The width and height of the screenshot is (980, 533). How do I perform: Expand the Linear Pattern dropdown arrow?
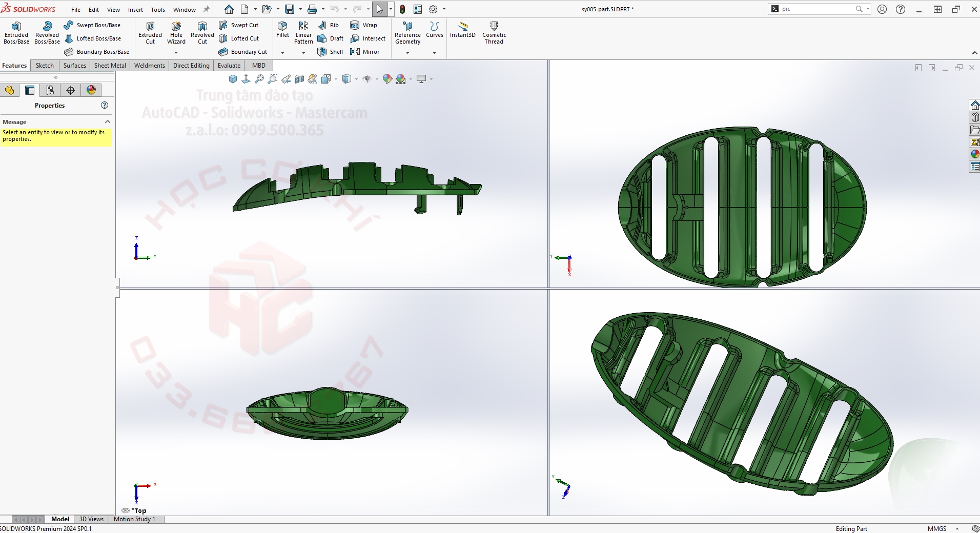pyautogui.click(x=303, y=53)
